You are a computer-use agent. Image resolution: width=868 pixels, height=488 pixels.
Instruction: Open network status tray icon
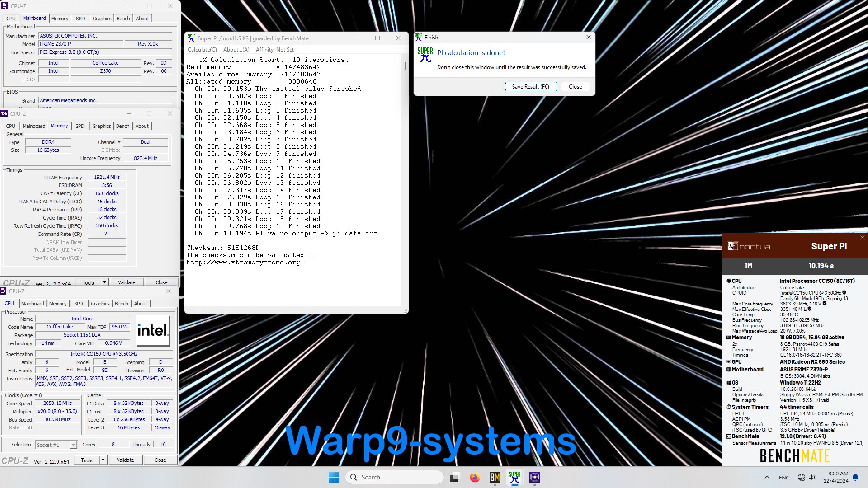tap(801, 477)
